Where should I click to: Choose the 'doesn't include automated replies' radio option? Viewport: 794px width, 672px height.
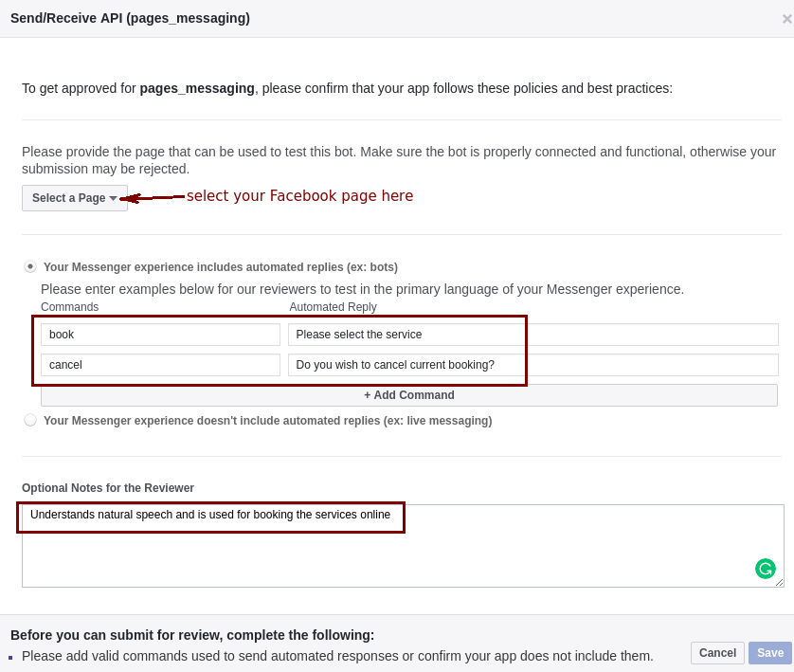pos(30,420)
